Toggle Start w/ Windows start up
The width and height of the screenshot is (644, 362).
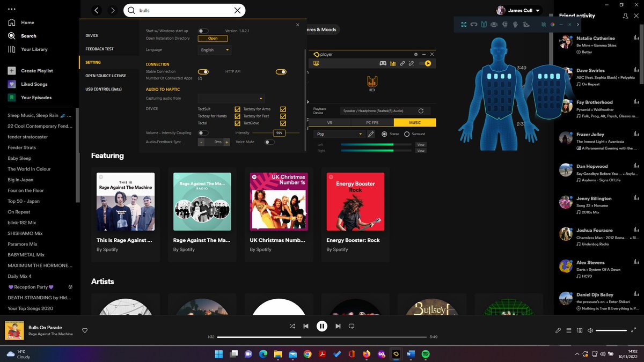tap(203, 31)
